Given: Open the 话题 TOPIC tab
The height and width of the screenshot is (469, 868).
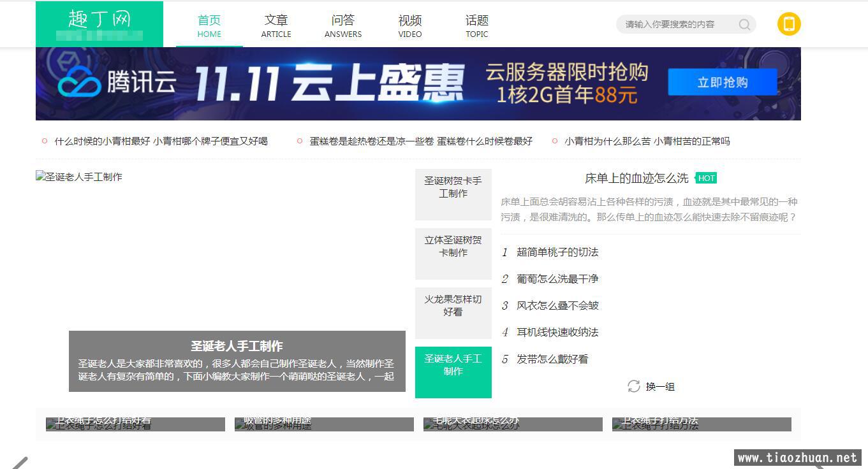Looking at the screenshot, I should click(x=477, y=25).
